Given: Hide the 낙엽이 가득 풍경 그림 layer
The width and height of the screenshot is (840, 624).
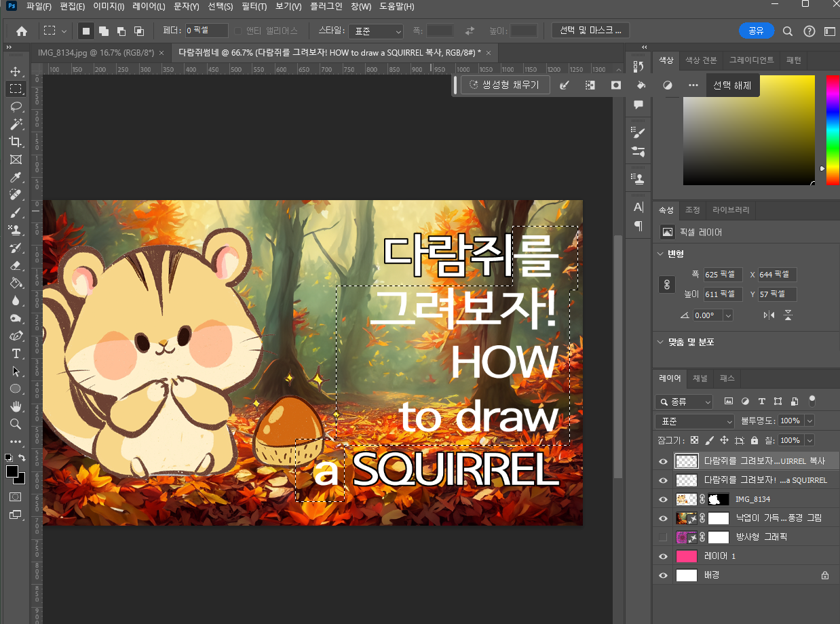Looking at the screenshot, I should (x=664, y=518).
